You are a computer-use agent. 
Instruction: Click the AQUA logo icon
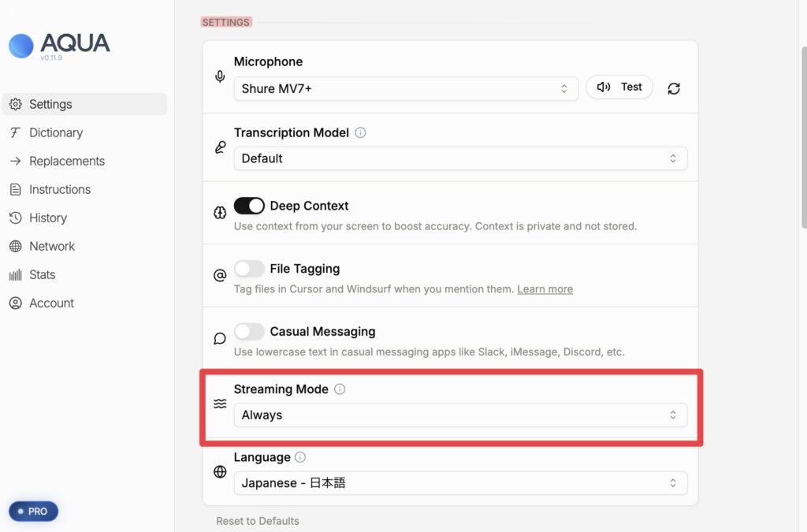pyautogui.click(x=21, y=46)
